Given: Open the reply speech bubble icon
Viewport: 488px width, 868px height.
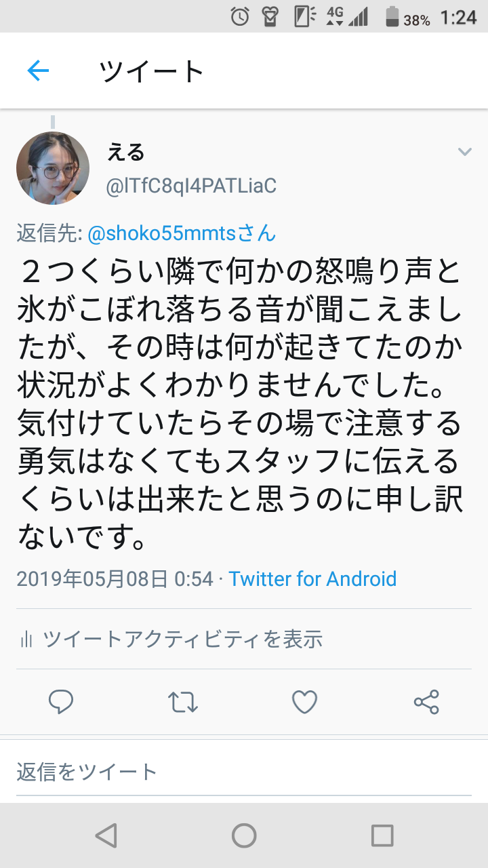Looking at the screenshot, I should (x=61, y=702).
